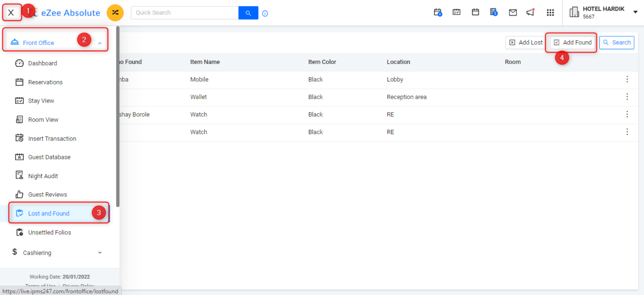Close the sidebar with the X icon
Viewport: 644px width, 295px height.
(x=11, y=12)
